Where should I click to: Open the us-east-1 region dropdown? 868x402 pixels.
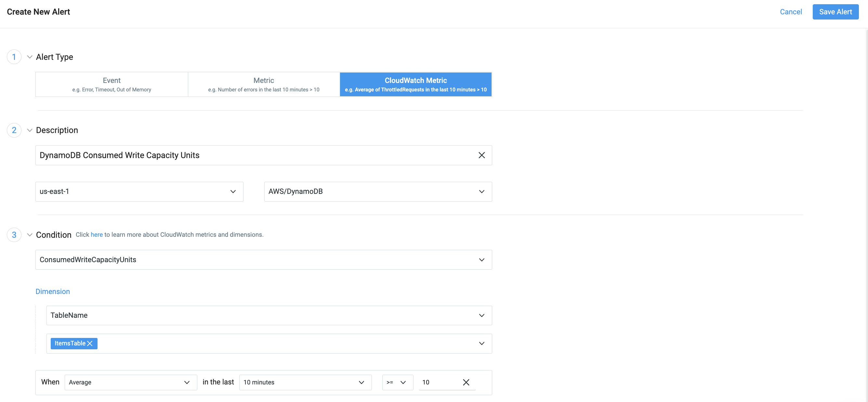click(x=139, y=192)
